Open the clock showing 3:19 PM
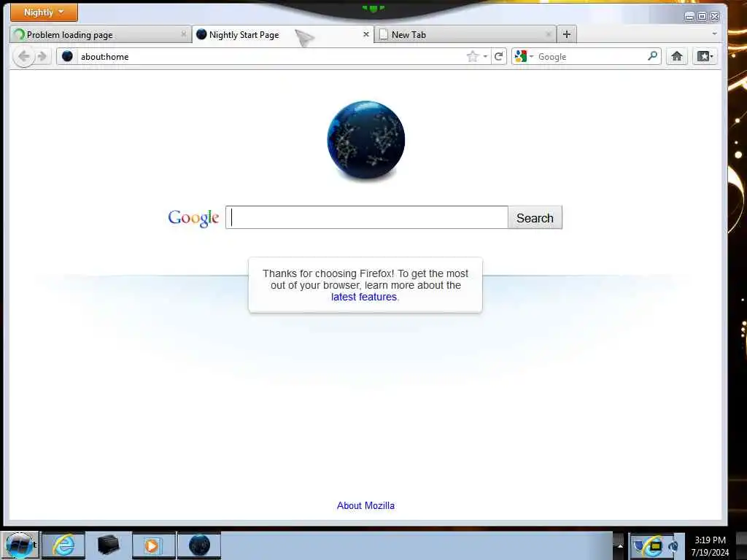Screen dimensions: 747x560 [710, 546]
